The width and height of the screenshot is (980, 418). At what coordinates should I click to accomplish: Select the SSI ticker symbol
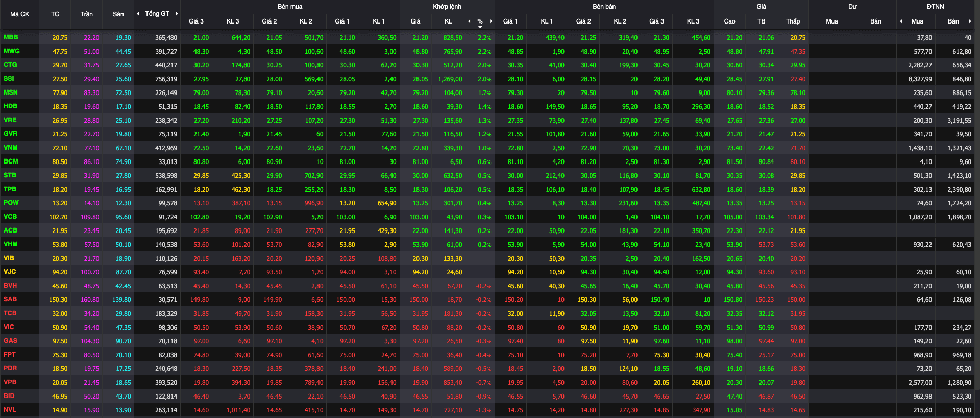tap(9, 79)
